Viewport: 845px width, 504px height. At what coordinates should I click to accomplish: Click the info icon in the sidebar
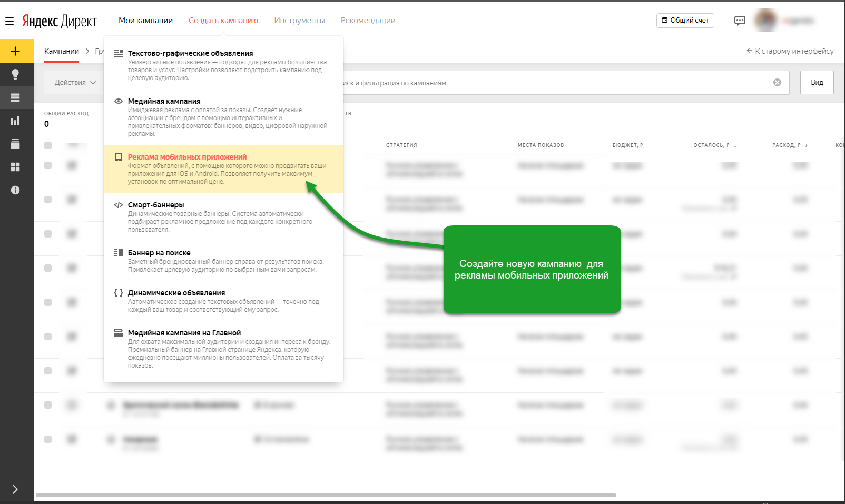(x=15, y=190)
